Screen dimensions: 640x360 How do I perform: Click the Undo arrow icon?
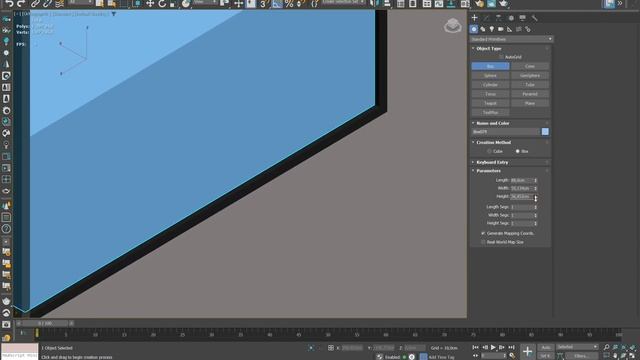click(x=9, y=4)
